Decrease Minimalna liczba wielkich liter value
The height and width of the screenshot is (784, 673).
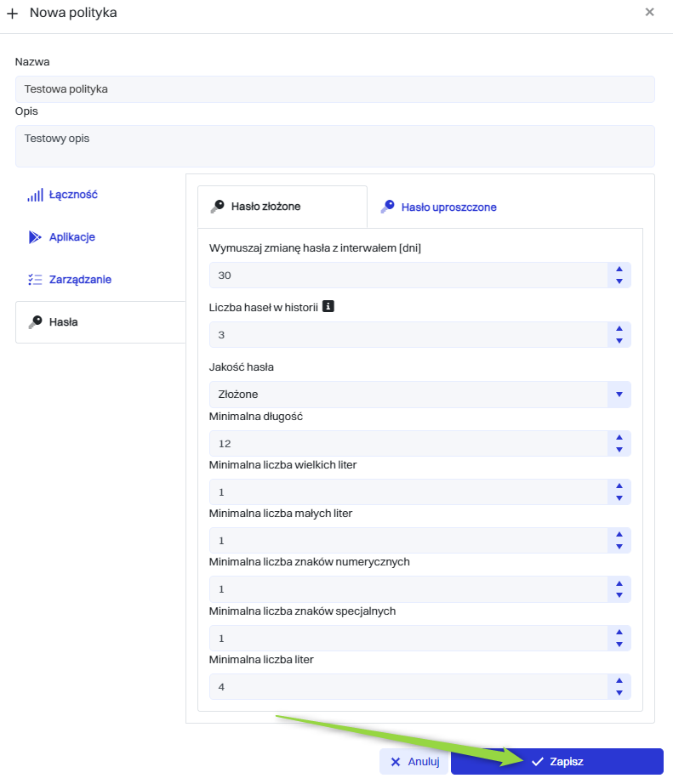(x=619, y=498)
